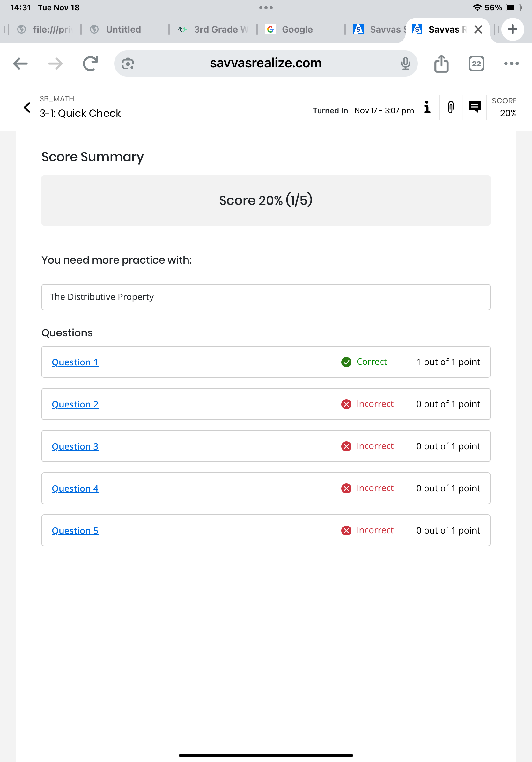Open a new browser tab
The image size is (532, 762).
[513, 29]
